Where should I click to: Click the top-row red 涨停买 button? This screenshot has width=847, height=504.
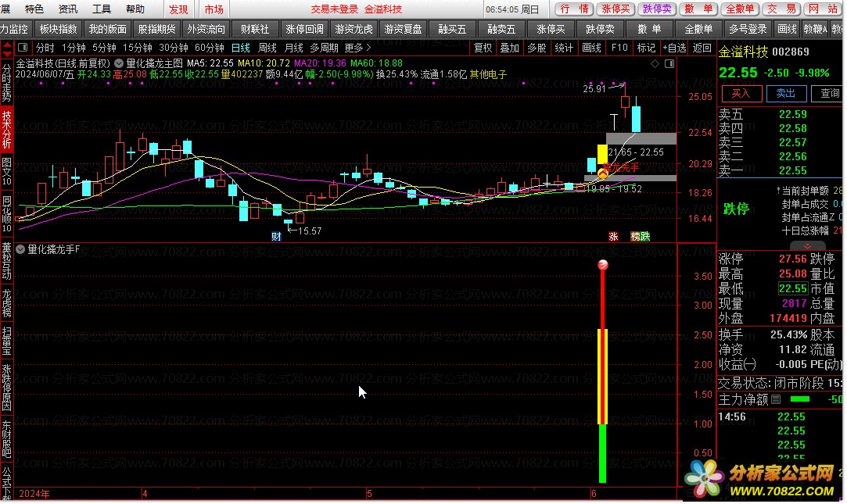coord(616,9)
